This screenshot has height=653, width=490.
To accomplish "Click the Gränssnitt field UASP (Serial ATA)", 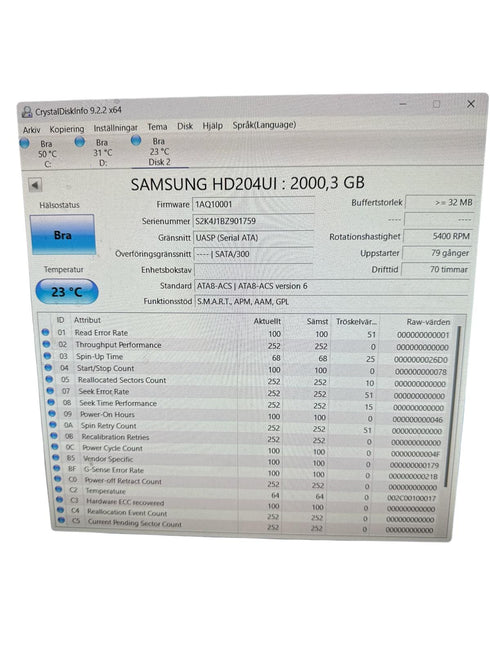I will pyautogui.click(x=253, y=238).
